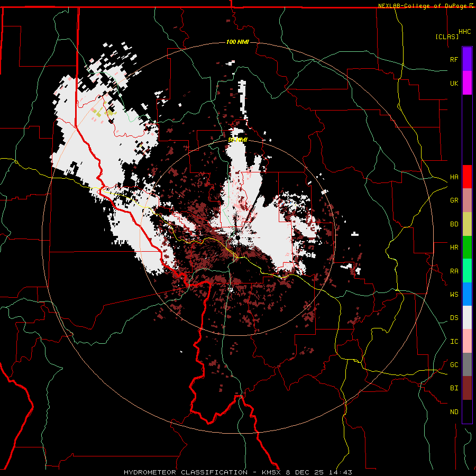Image resolution: width=476 pixels, height=476 pixels.
Task: Click the HA red legend swatch
Action: (467, 177)
